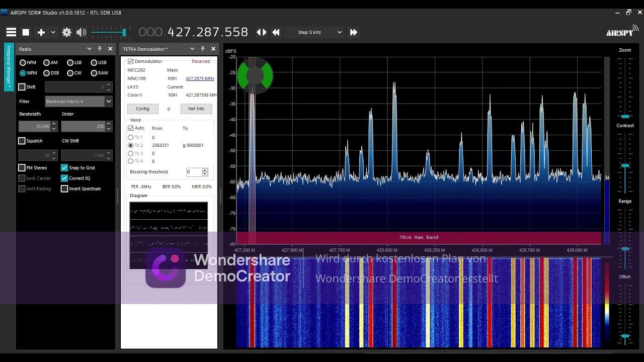Close the Radio panel

(110, 49)
